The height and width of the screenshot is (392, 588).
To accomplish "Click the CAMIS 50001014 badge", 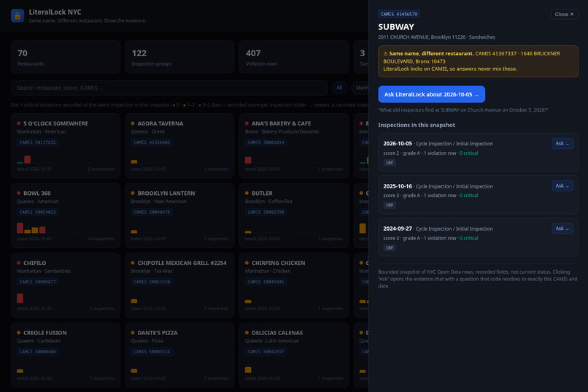I will coord(266,142).
